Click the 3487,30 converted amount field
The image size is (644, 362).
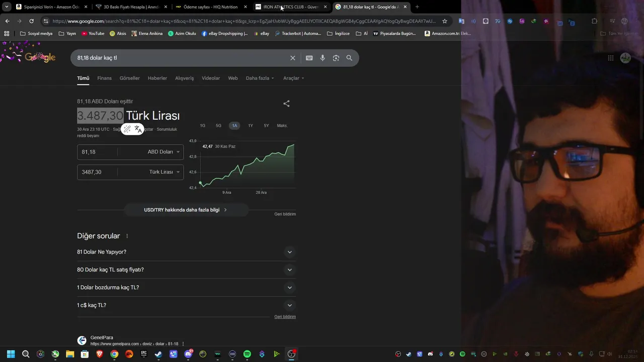98,172
